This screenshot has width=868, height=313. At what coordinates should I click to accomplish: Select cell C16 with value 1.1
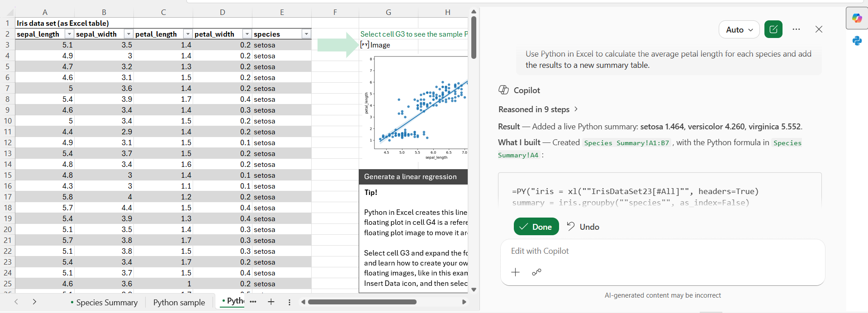coord(163,186)
